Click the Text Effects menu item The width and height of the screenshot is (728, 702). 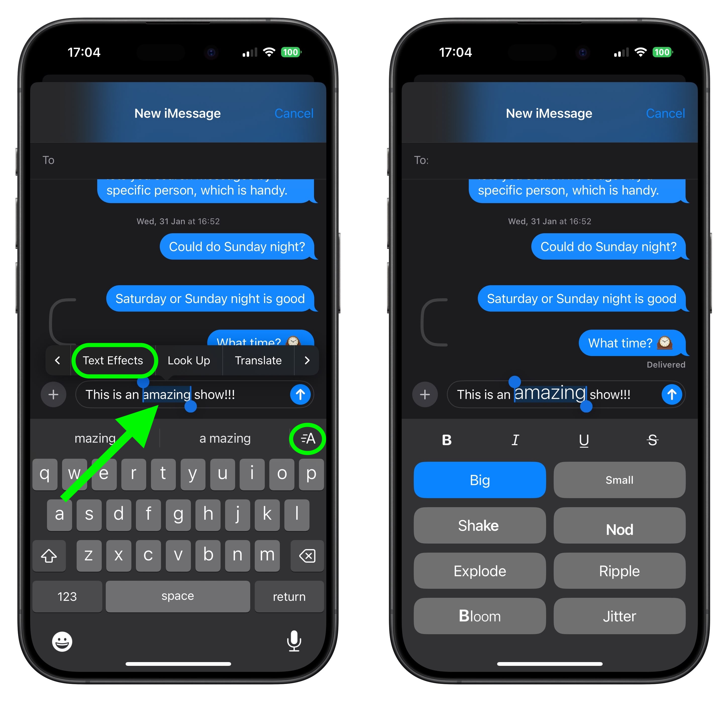point(114,360)
